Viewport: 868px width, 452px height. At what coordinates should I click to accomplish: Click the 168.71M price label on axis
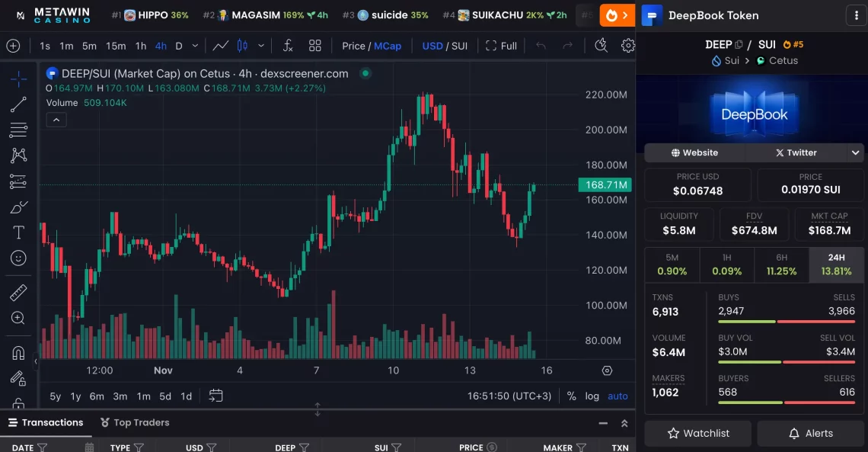[606, 184]
